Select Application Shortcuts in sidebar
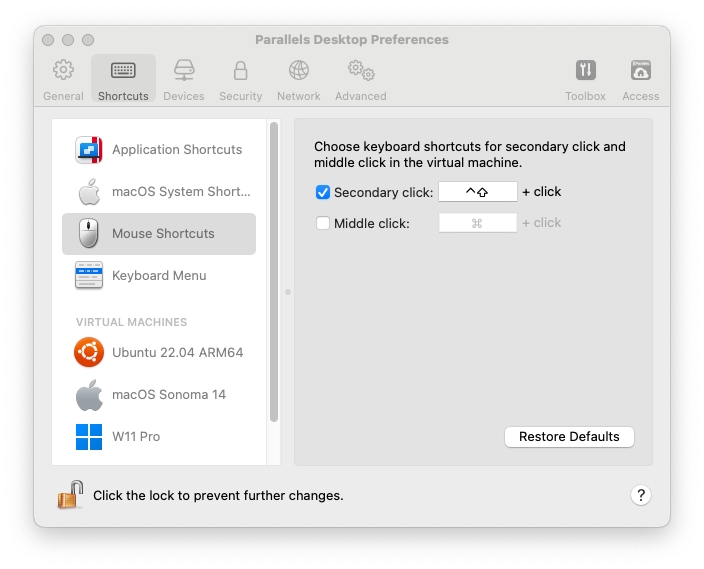 click(160, 150)
